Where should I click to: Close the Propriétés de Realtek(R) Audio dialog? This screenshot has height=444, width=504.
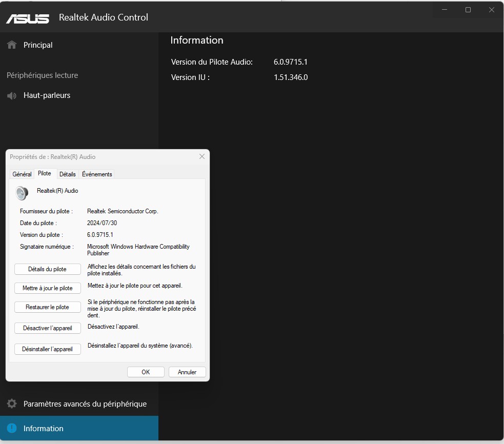[x=201, y=156]
